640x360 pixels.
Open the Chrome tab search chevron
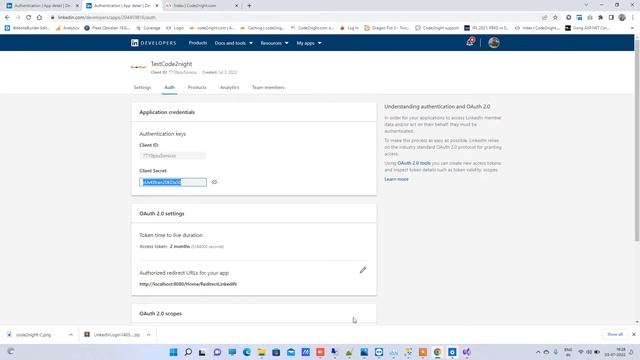point(586,5)
